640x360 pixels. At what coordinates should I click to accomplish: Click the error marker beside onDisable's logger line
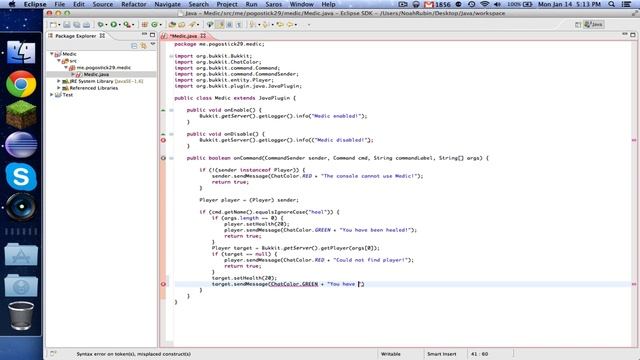point(163,140)
